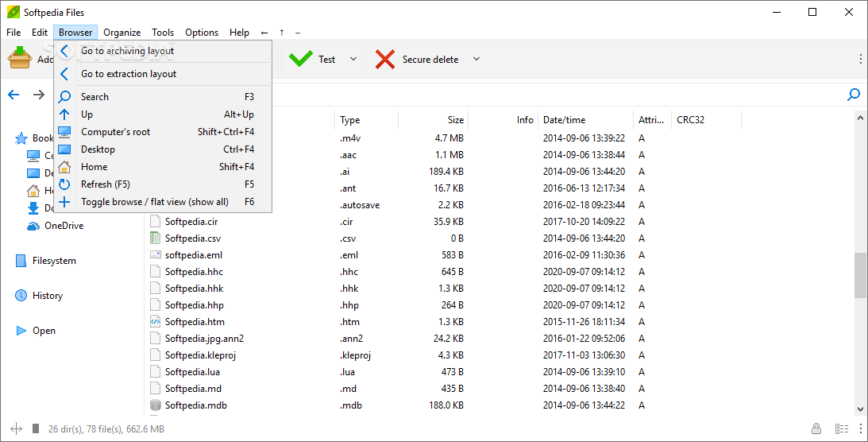Image resolution: width=868 pixels, height=442 pixels.
Task: Open the Organize menu
Action: point(122,33)
